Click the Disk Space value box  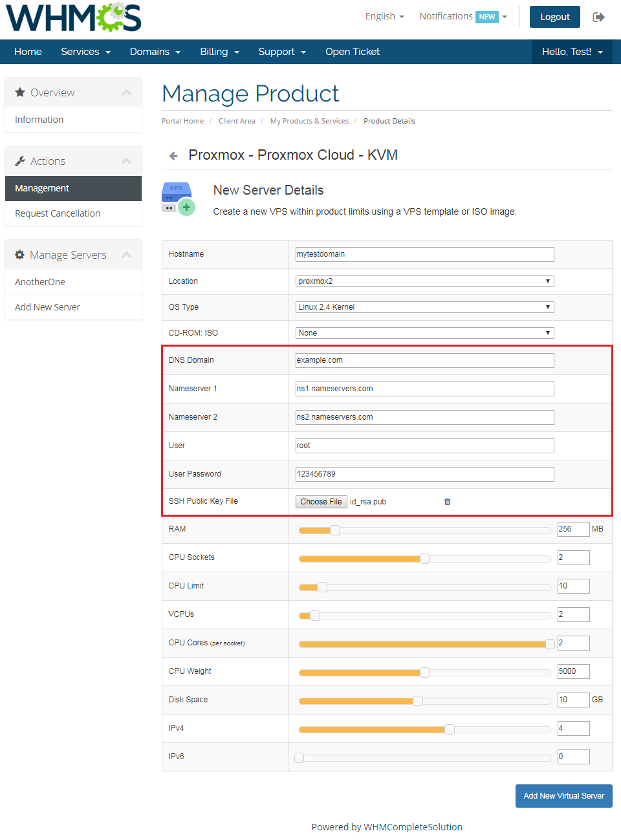[573, 700]
